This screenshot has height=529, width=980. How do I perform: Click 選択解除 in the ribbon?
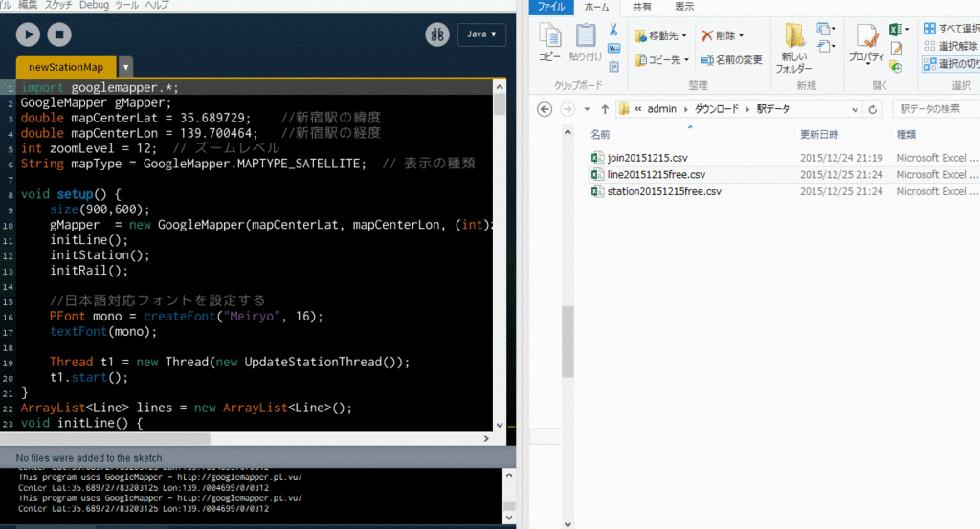(951, 46)
